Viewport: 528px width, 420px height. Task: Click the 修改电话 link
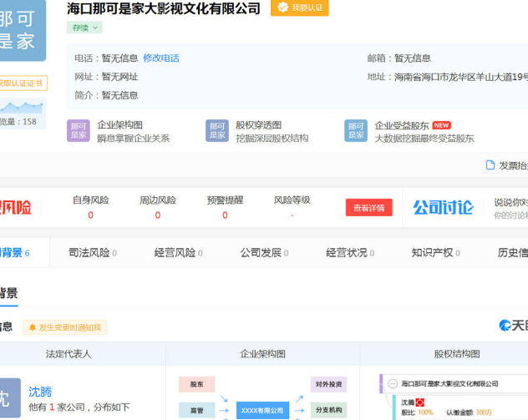(161, 58)
